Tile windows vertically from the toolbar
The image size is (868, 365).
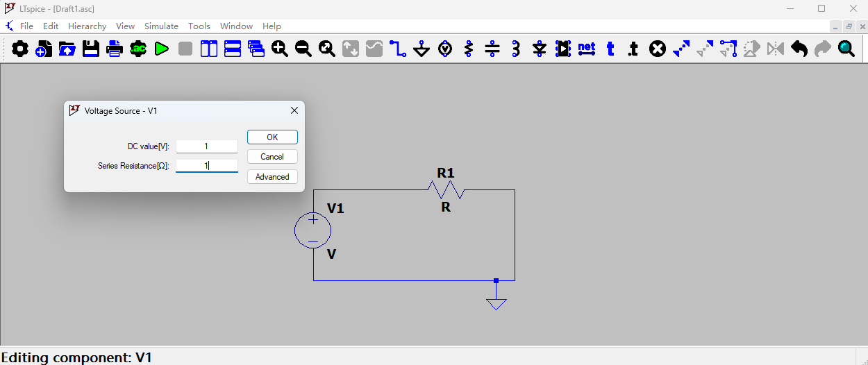tap(209, 49)
